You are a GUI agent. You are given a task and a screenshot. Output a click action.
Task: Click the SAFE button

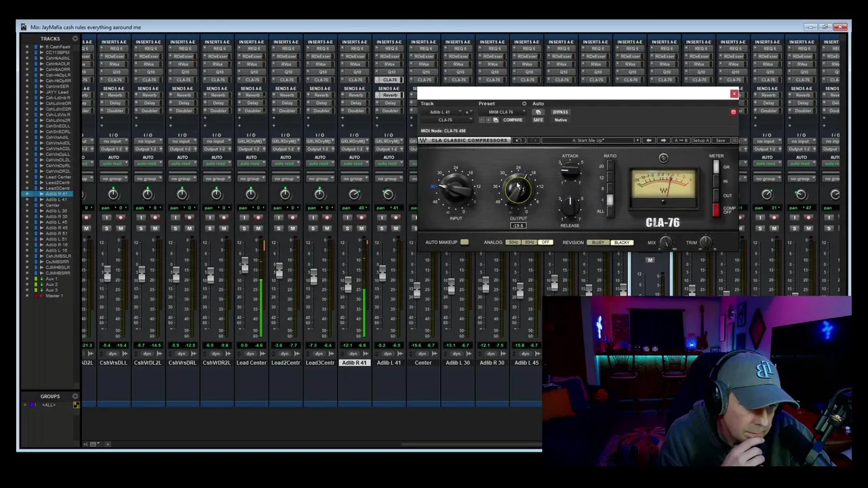(x=538, y=120)
